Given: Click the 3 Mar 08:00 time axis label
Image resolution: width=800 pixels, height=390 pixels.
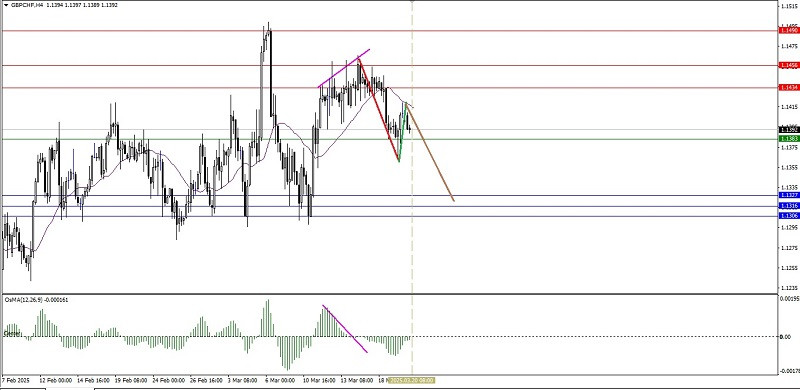Looking at the screenshot, I should point(242,380).
